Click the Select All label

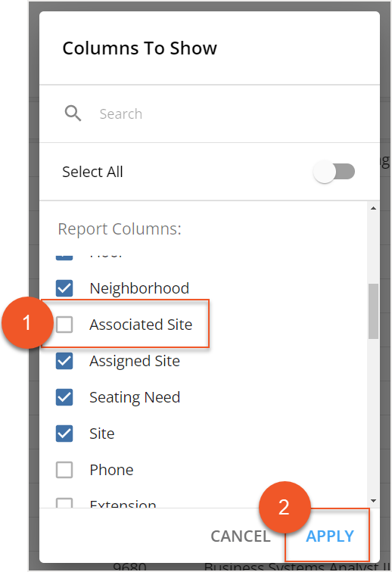click(93, 172)
